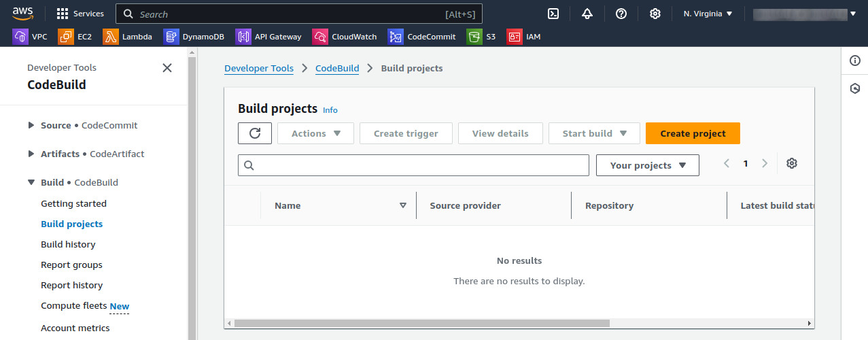Open the account menu dropdown
The width and height of the screenshot is (868, 340).
(805, 14)
